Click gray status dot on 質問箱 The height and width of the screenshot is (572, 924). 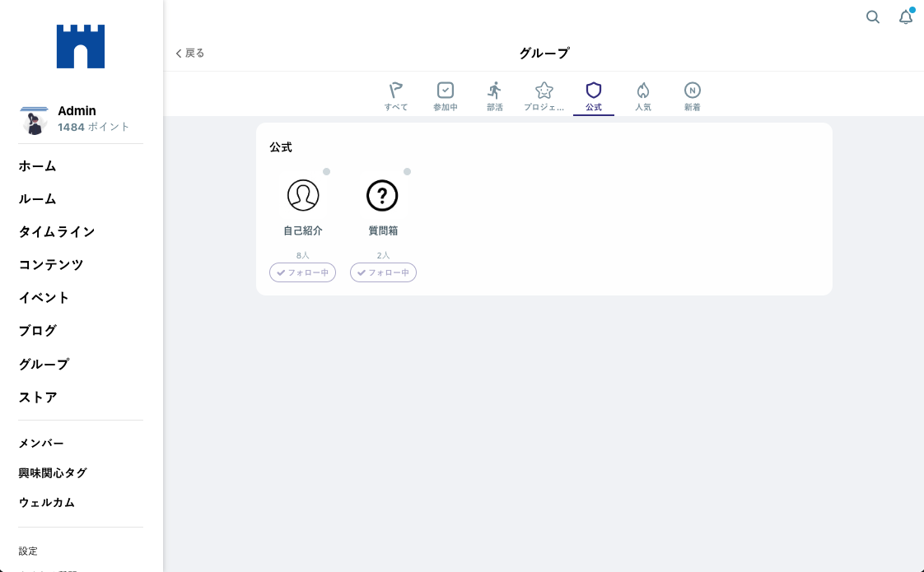(x=407, y=171)
